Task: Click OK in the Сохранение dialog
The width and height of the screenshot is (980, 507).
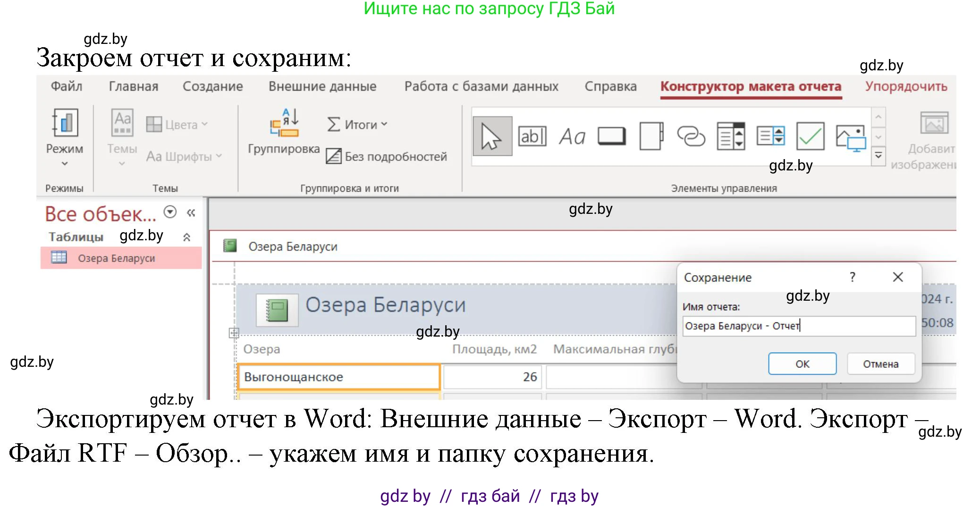Action: tap(802, 363)
